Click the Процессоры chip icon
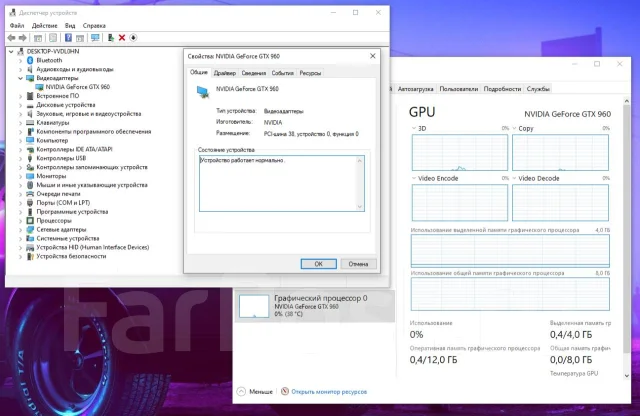 pos(30,220)
